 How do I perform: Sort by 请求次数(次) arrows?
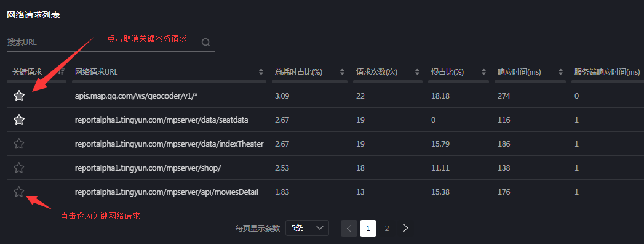417,72
